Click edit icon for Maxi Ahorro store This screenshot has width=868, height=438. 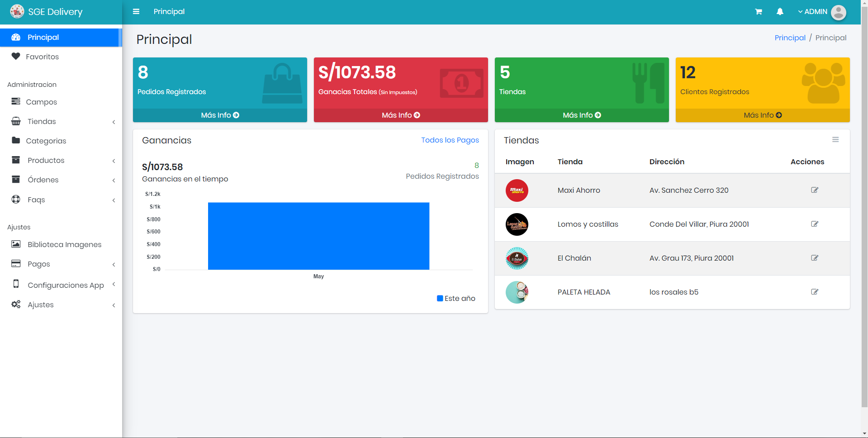point(815,190)
